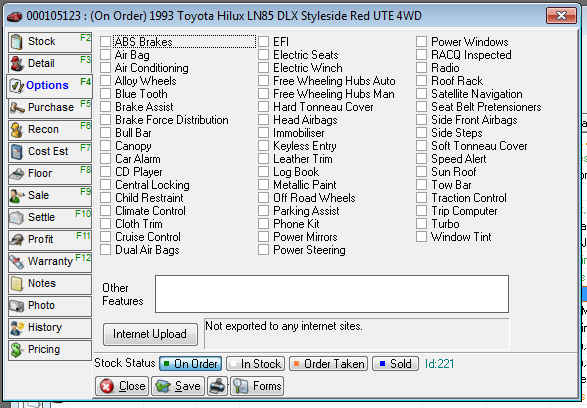Viewport: 587px width, 408px height.
Task: Tick the Roof Rack checkbox
Action: [x=422, y=81]
